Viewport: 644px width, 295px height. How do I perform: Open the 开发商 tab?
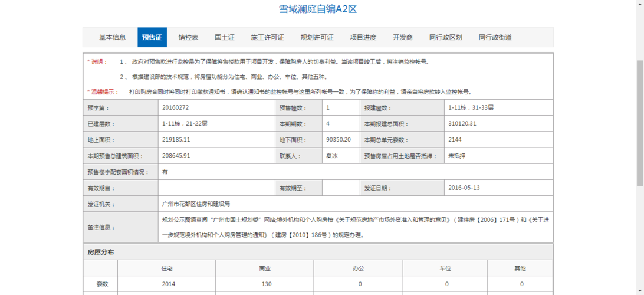pos(403,37)
